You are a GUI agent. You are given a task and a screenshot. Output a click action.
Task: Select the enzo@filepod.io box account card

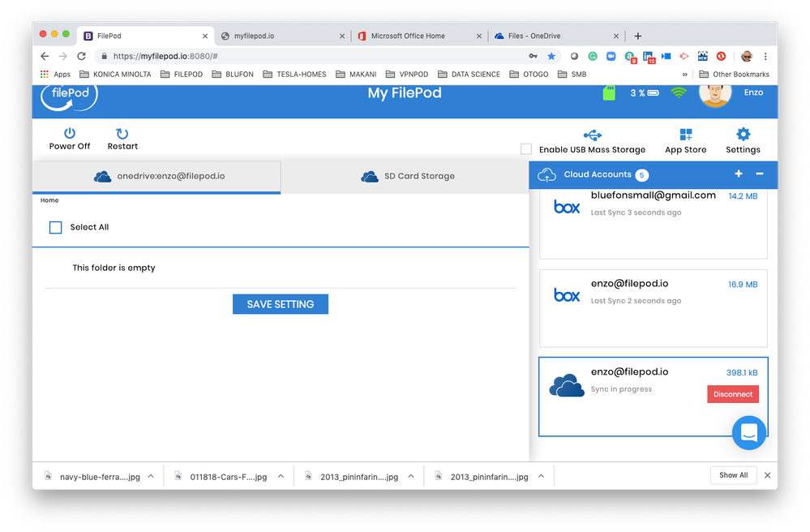pyautogui.click(x=654, y=308)
